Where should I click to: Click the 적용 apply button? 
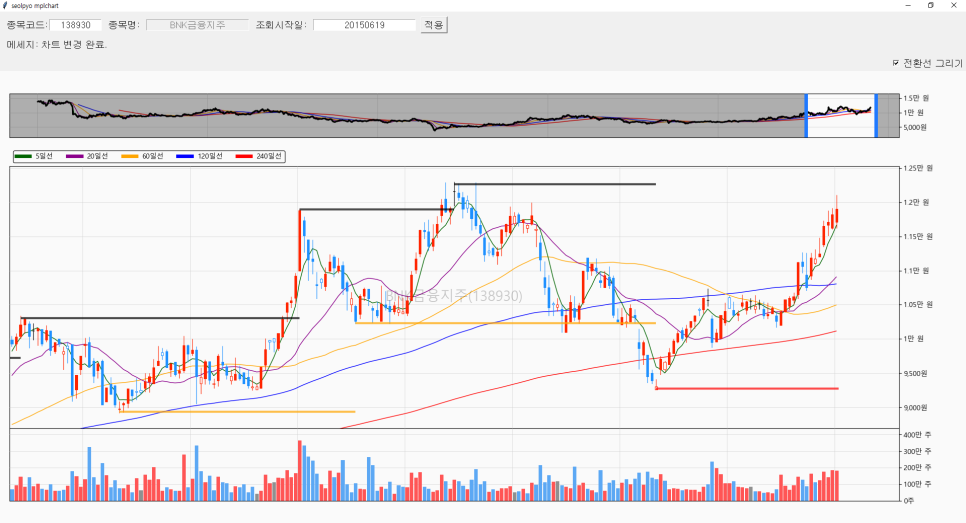coord(434,25)
